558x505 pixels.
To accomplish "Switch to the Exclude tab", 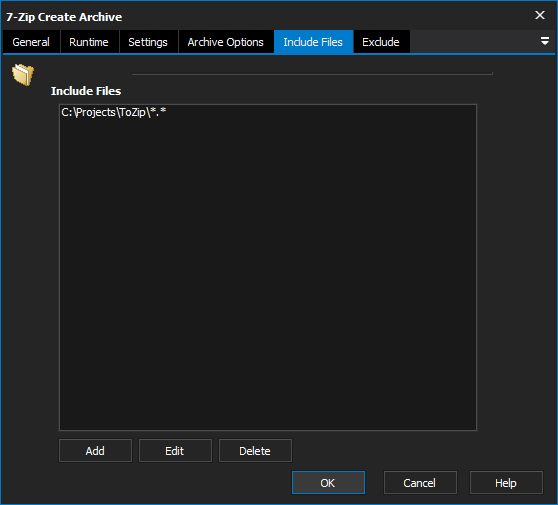I will pos(381,42).
